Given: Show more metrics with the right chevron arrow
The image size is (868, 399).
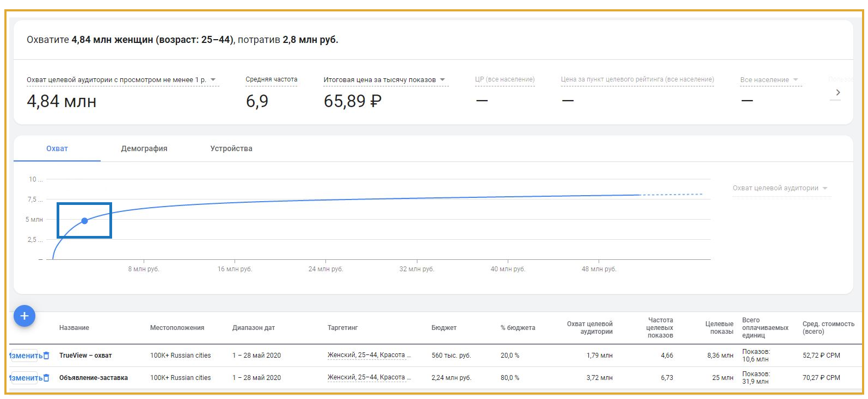Looking at the screenshot, I should tap(838, 92).
